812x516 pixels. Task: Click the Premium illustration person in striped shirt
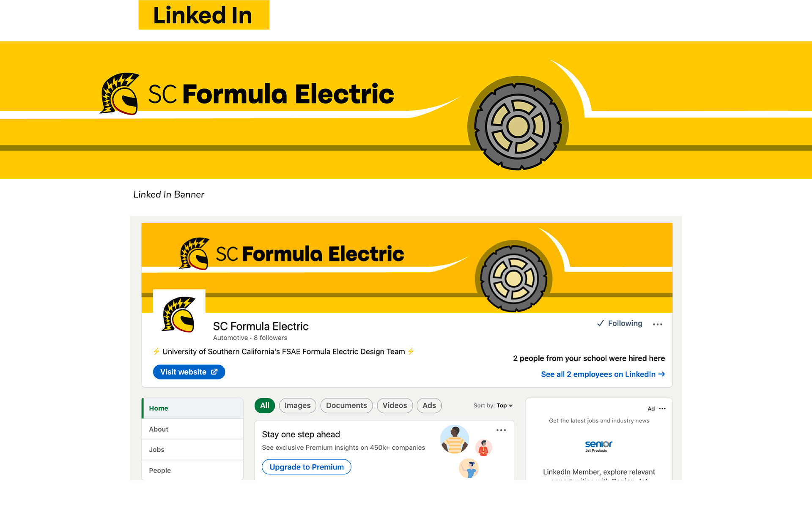454,440
